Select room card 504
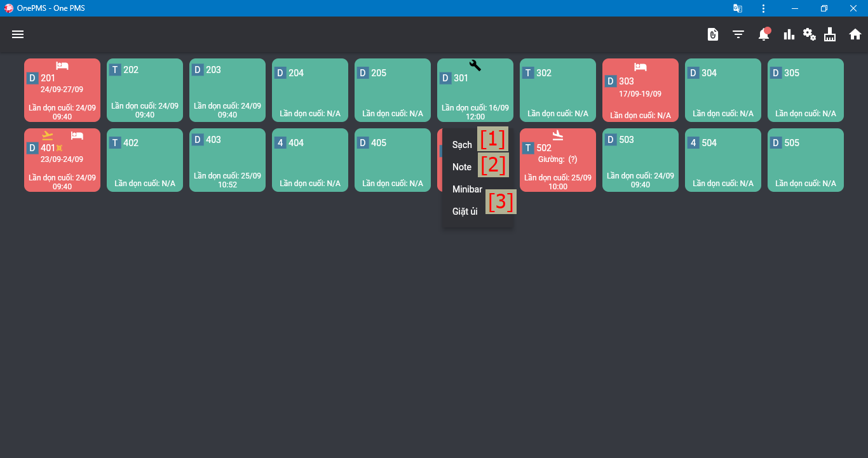Image resolution: width=868 pixels, height=458 pixels. coord(723,160)
